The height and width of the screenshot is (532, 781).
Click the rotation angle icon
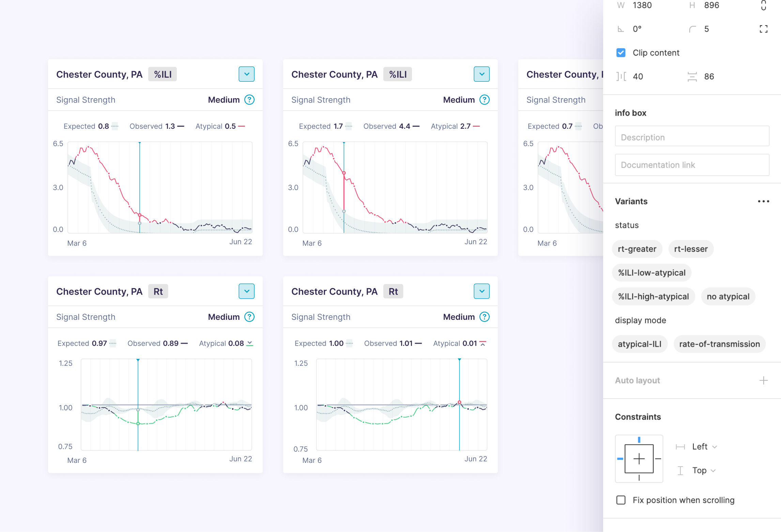click(x=621, y=29)
